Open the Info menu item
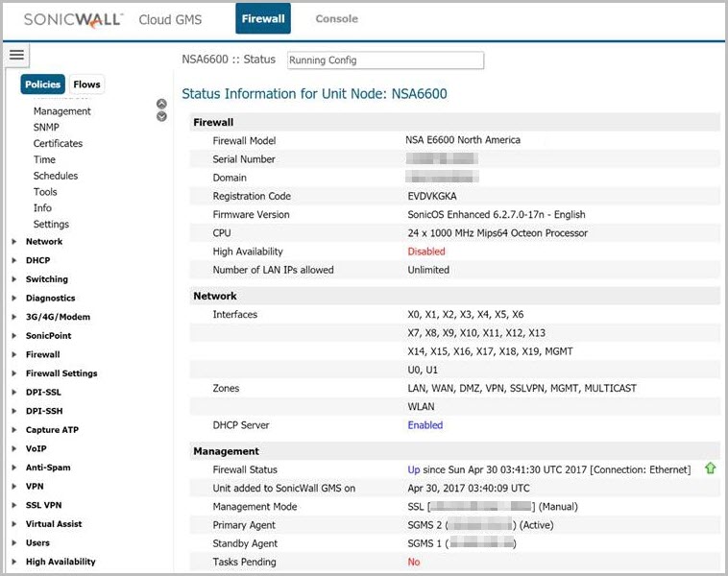 point(42,208)
